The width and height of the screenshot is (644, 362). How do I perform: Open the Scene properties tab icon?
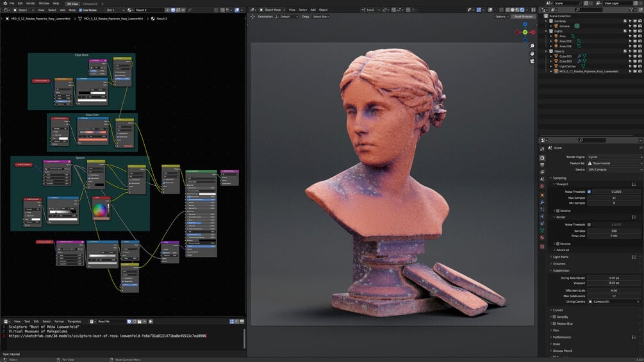(542, 179)
